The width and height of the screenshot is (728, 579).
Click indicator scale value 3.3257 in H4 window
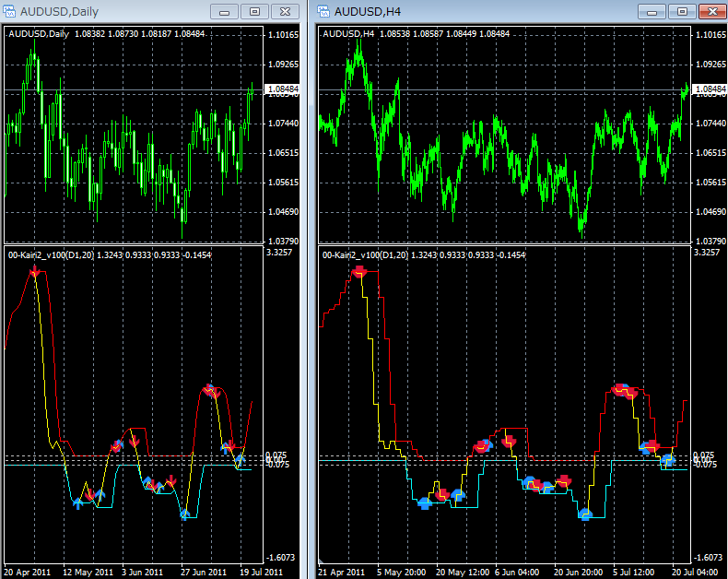pyautogui.click(x=706, y=253)
